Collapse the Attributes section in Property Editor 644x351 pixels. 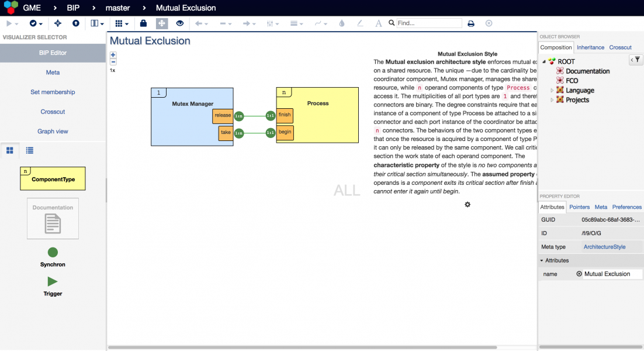tap(541, 260)
